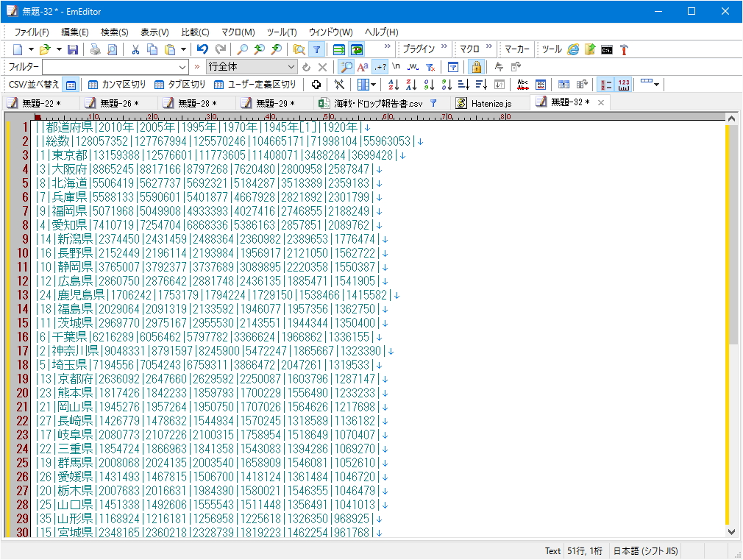Click sort A to Z ascending icon

click(394, 85)
